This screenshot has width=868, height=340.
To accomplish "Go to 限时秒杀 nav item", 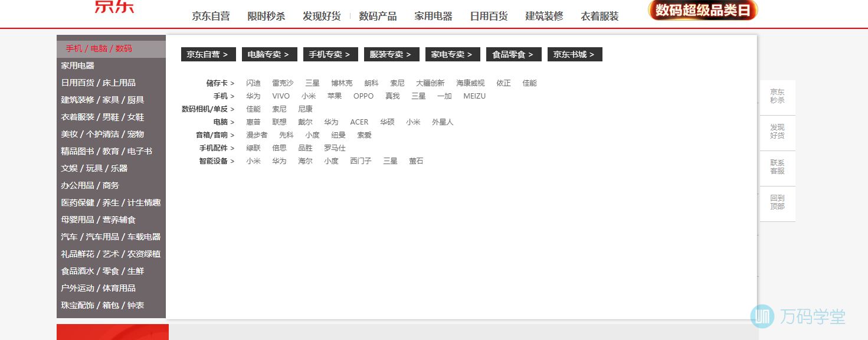I will click(266, 17).
